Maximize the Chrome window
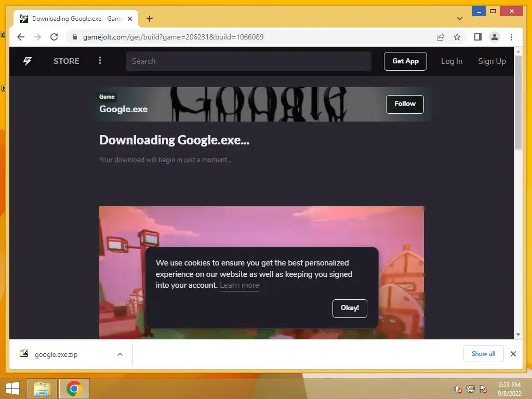The width and height of the screenshot is (532, 399). (x=493, y=11)
